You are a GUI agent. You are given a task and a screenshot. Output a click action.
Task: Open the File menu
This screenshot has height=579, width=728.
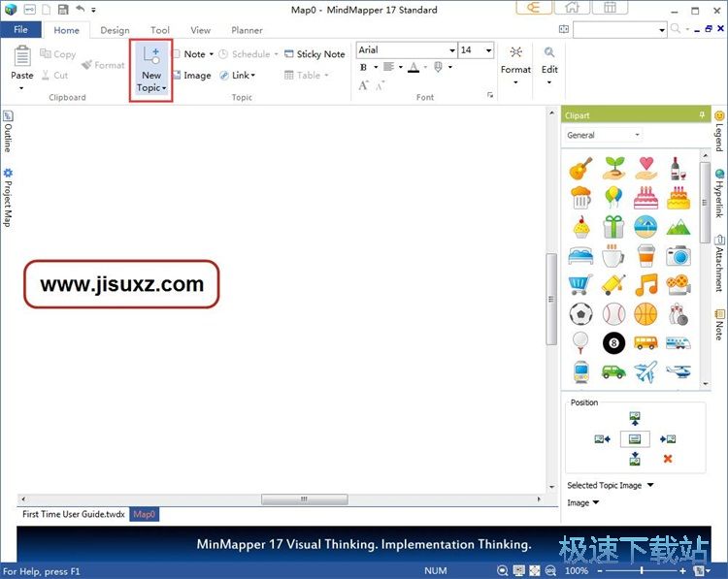point(20,30)
